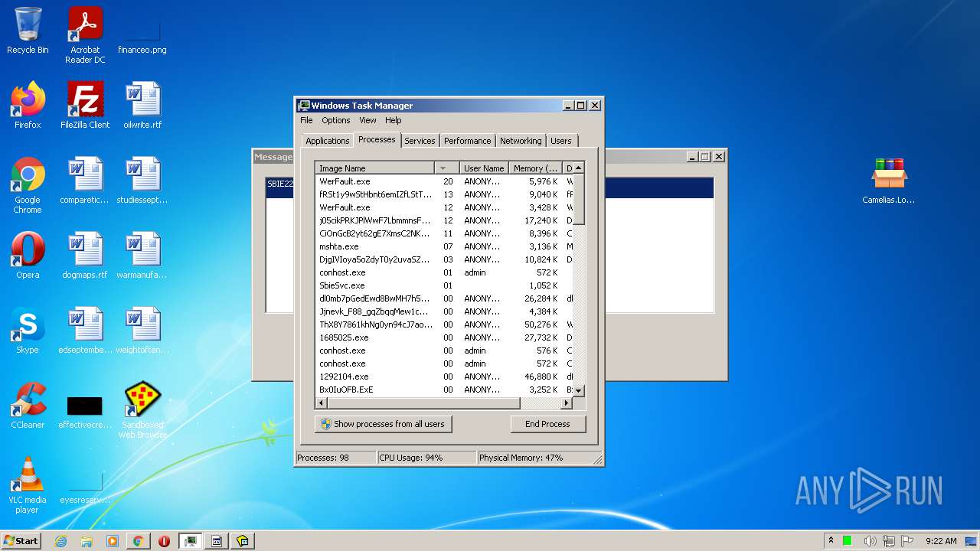Open the View menu
The height and width of the screenshot is (551, 980).
367,120
